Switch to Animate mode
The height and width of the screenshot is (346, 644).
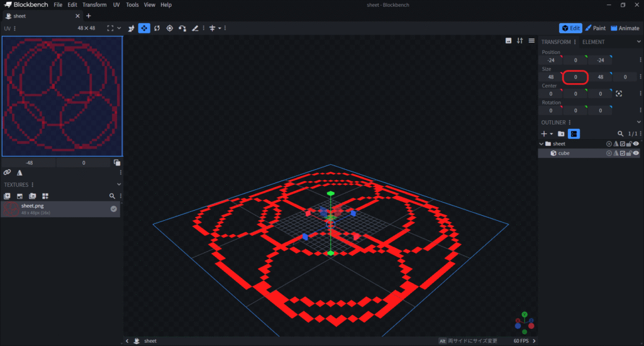[x=625, y=28]
